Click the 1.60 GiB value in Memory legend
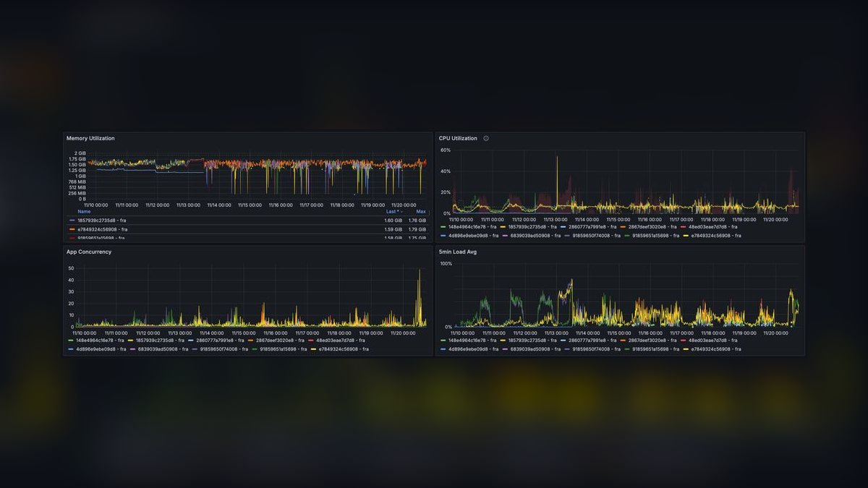 click(x=393, y=221)
